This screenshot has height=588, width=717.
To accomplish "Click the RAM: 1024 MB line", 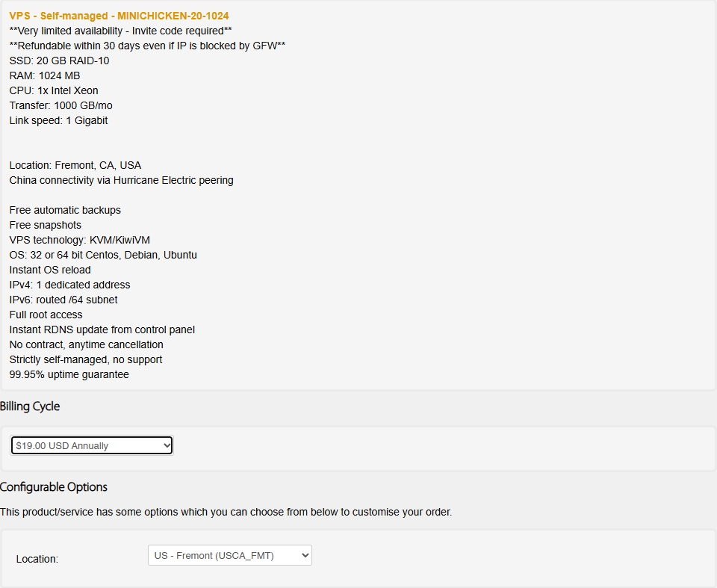I will (46, 75).
